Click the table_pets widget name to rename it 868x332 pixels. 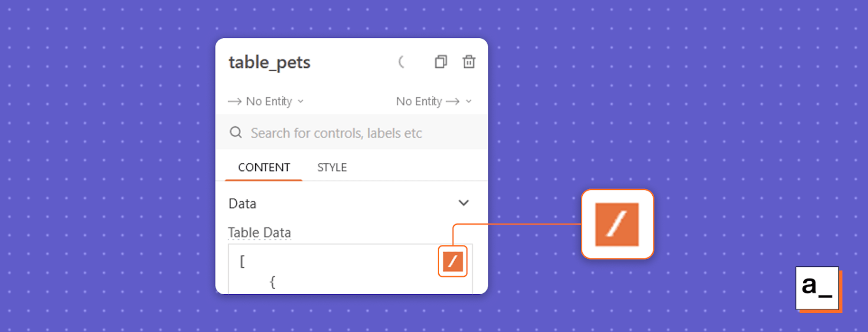tap(269, 62)
